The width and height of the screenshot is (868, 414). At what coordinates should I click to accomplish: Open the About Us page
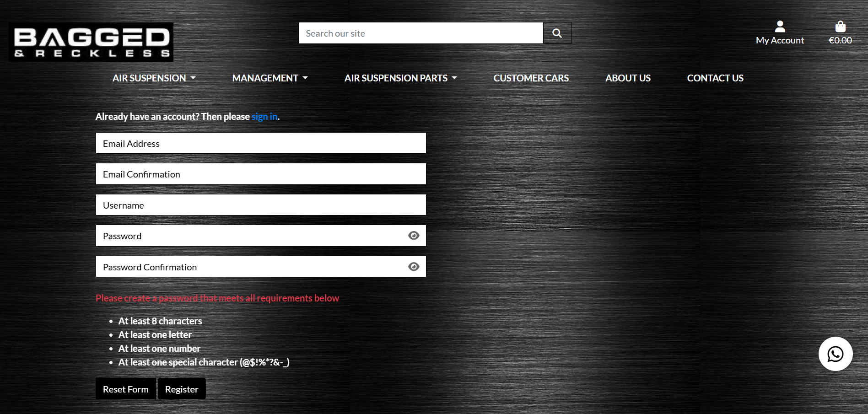(628, 78)
